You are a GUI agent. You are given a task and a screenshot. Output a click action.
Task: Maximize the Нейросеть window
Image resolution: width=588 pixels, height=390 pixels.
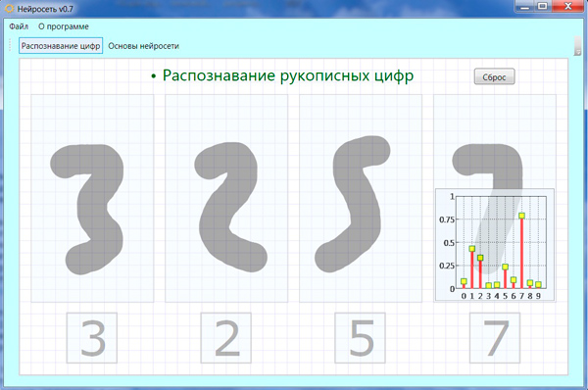point(542,6)
